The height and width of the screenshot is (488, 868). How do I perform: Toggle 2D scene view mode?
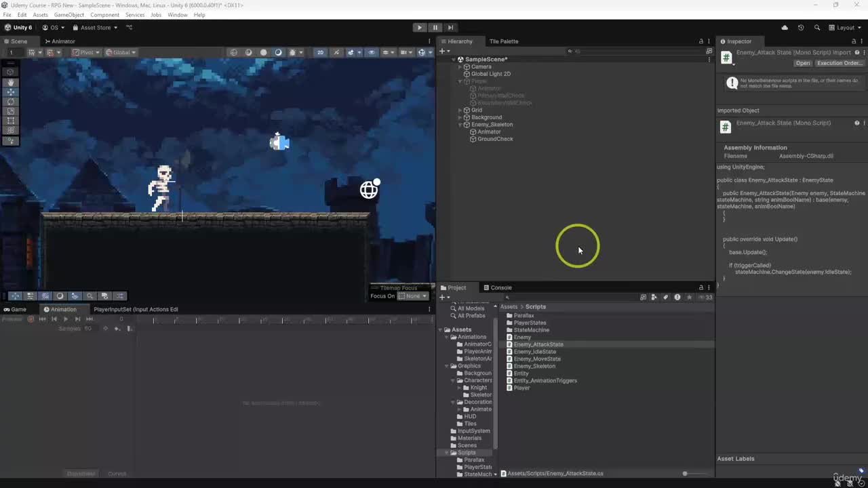[320, 52]
